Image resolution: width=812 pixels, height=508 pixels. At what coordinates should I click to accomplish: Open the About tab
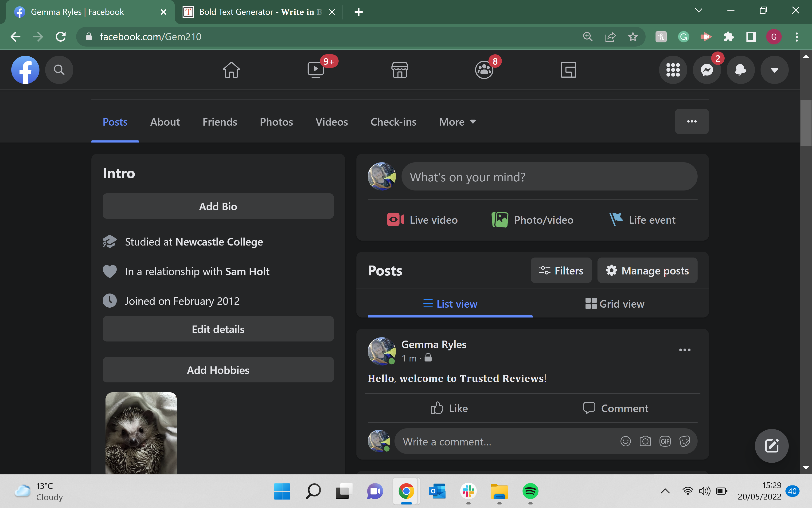click(165, 122)
